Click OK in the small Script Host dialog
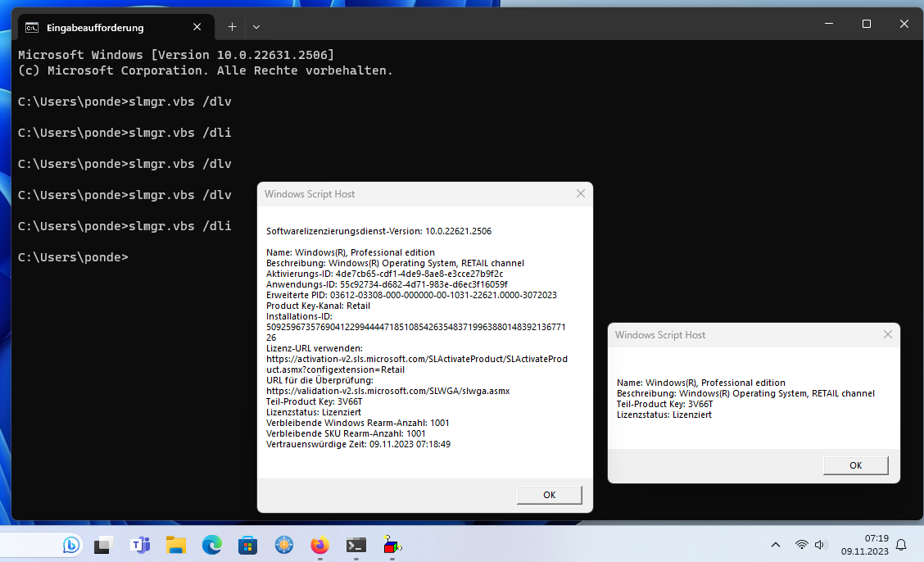Viewport: 924px width, 562px height. 856,465
